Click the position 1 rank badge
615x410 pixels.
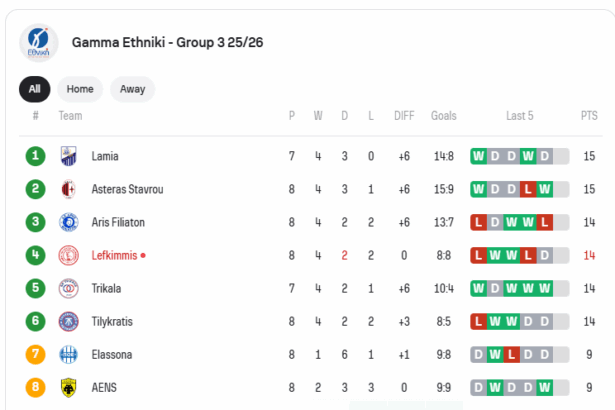pos(36,156)
